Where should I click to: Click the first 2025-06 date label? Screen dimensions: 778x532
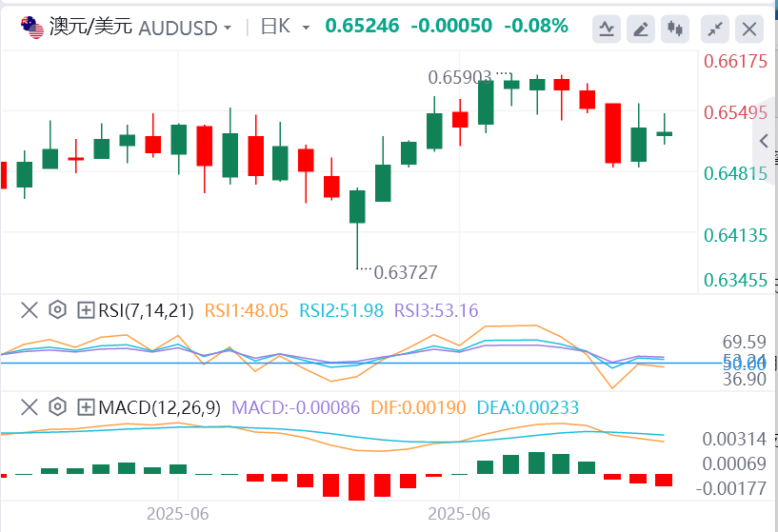tap(178, 514)
